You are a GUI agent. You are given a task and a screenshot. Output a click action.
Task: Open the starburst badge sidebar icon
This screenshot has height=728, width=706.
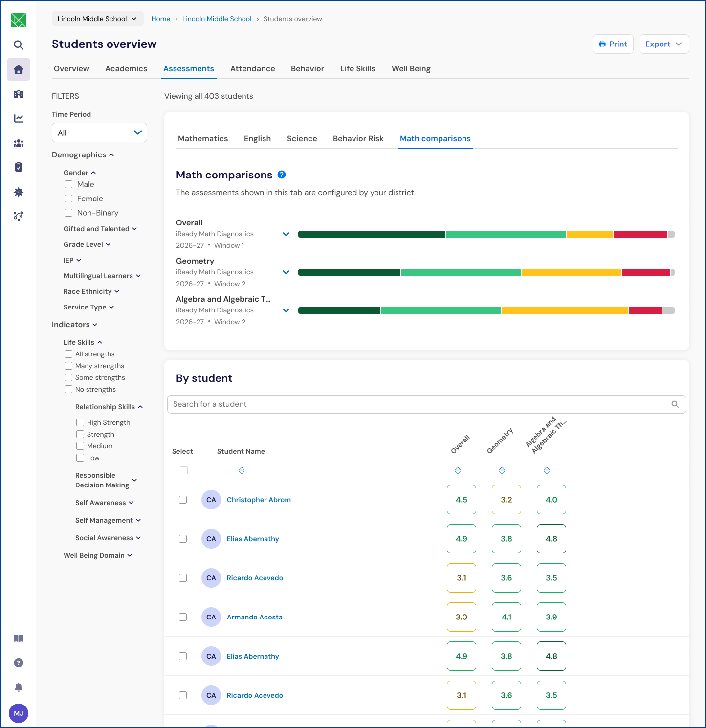pyautogui.click(x=19, y=192)
